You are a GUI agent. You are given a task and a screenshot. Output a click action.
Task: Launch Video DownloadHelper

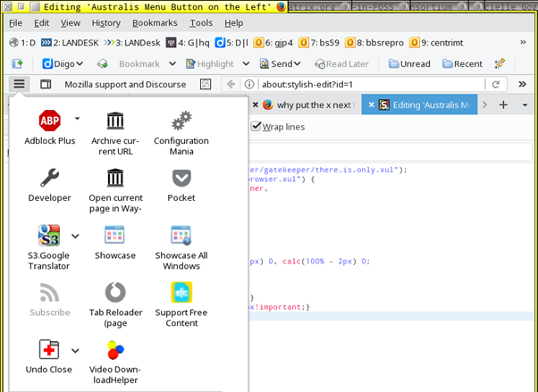pyautogui.click(x=115, y=350)
